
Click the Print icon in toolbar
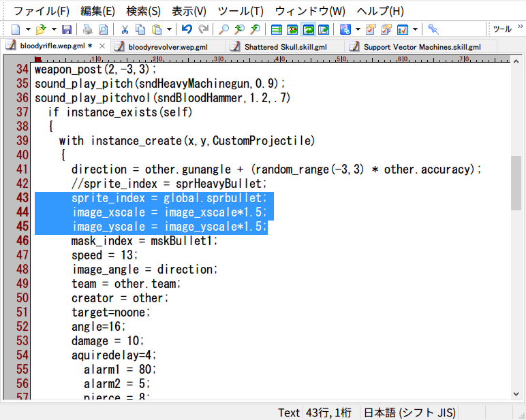coord(87,29)
